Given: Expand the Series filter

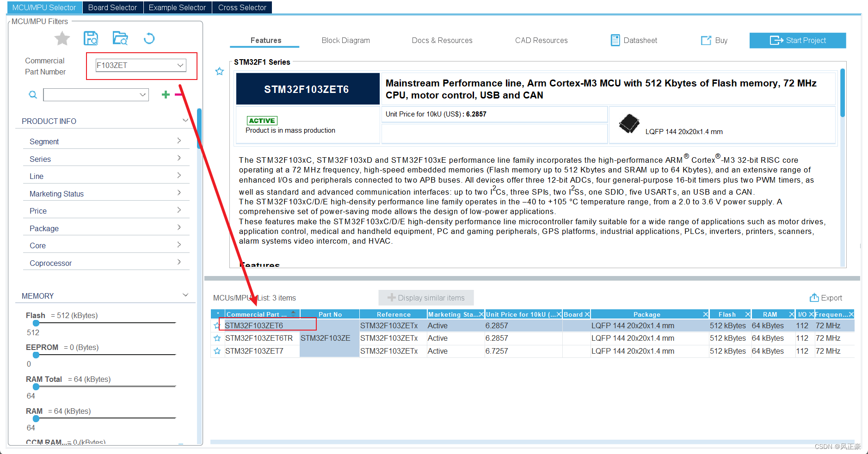Looking at the screenshot, I should coord(179,158).
